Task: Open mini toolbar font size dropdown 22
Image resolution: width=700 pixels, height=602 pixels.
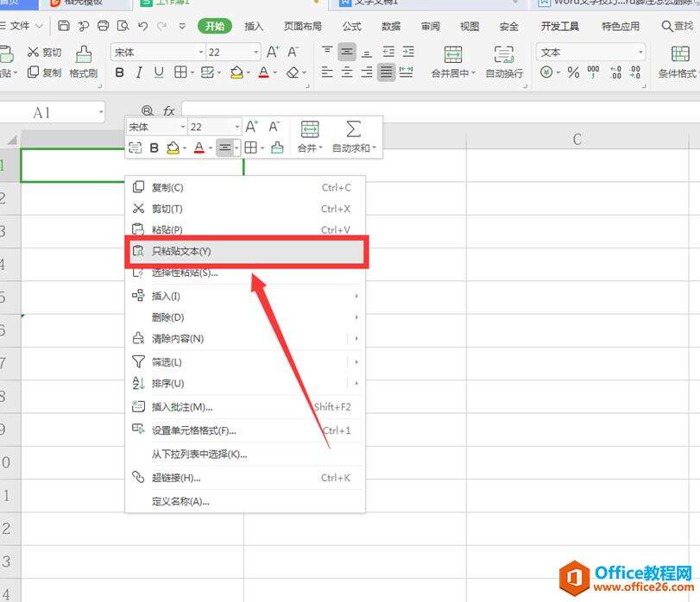Action: tap(237, 127)
